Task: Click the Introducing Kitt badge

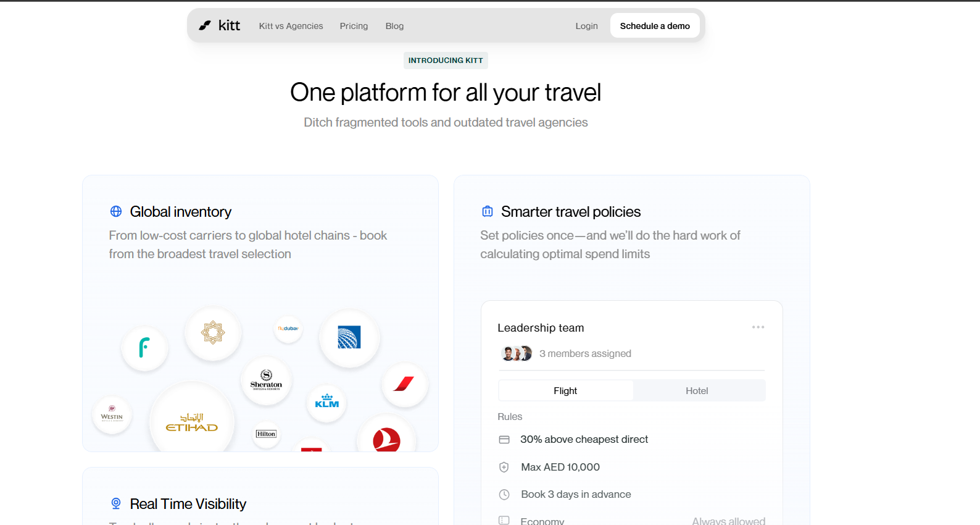Action: (446, 61)
